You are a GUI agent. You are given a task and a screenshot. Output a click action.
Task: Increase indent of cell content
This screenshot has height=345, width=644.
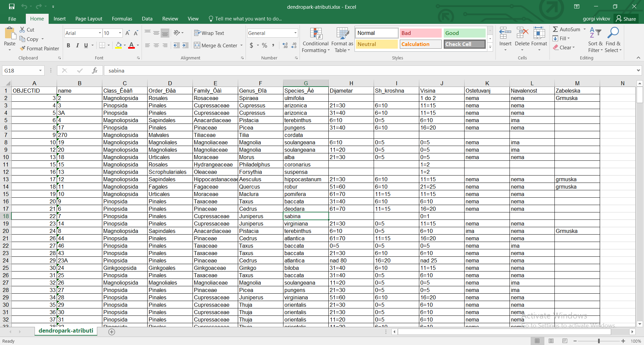pyautogui.click(x=185, y=45)
